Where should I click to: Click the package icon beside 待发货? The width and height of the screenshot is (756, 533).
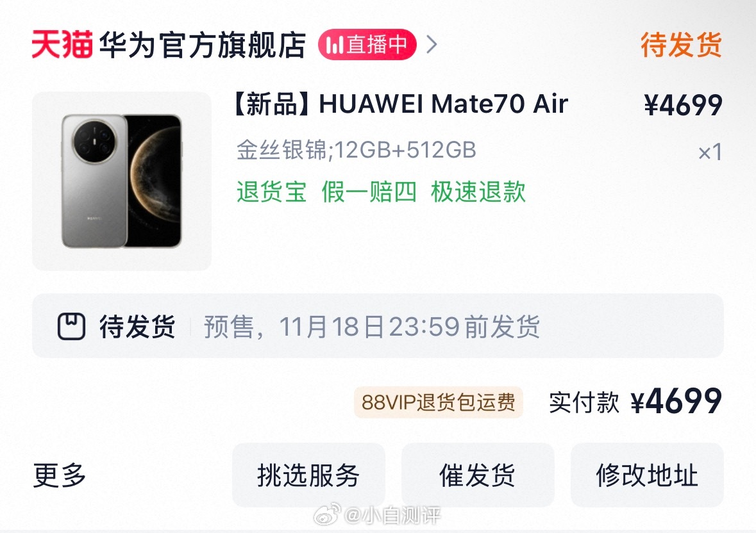click(71, 326)
